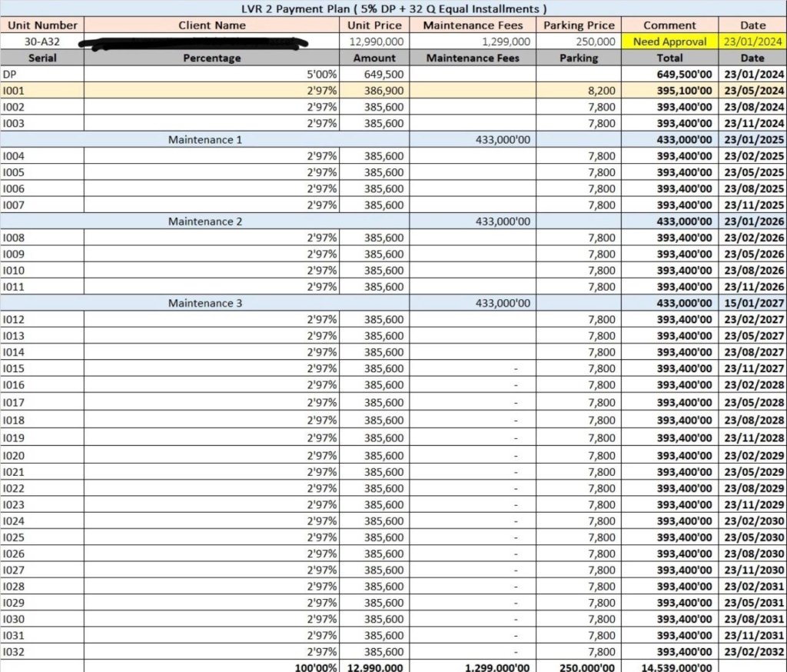This screenshot has width=787, height=672.
Task: Select the 'Unit Price' header cell
Action: 374,25
